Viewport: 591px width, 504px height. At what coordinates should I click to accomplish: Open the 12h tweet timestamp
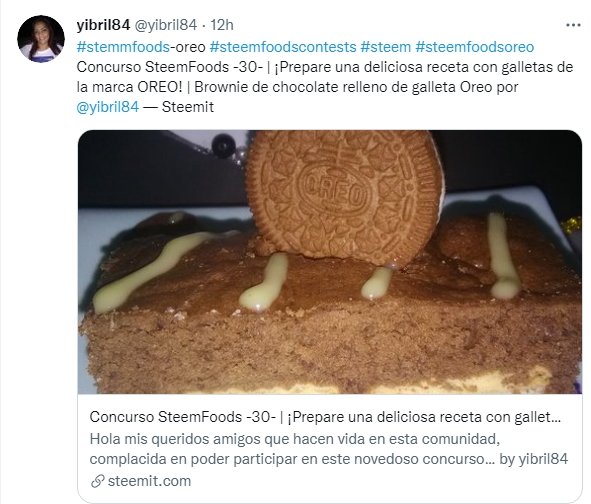coord(222,25)
